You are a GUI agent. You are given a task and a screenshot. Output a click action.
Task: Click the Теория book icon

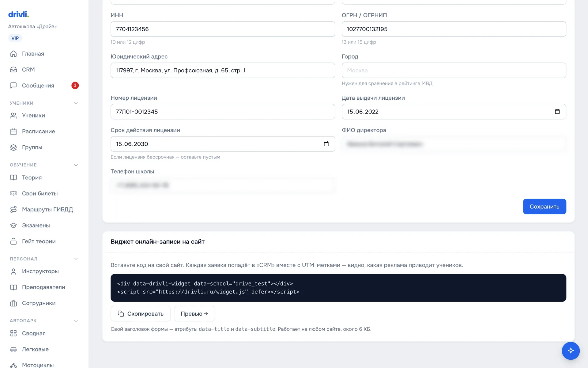click(x=13, y=178)
